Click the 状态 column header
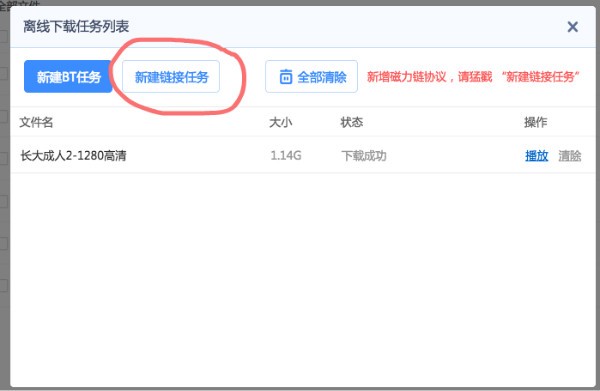Screen dimensions: 600x391 tap(352, 122)
